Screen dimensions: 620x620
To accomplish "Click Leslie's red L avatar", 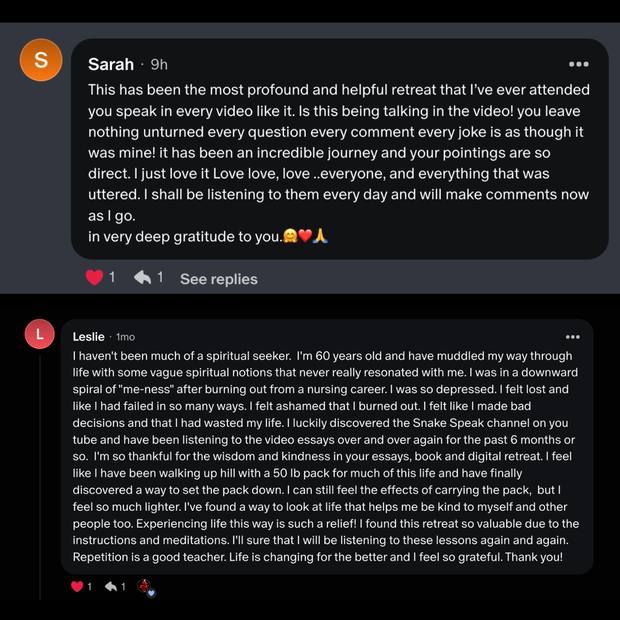I will [x=39, y=336].
